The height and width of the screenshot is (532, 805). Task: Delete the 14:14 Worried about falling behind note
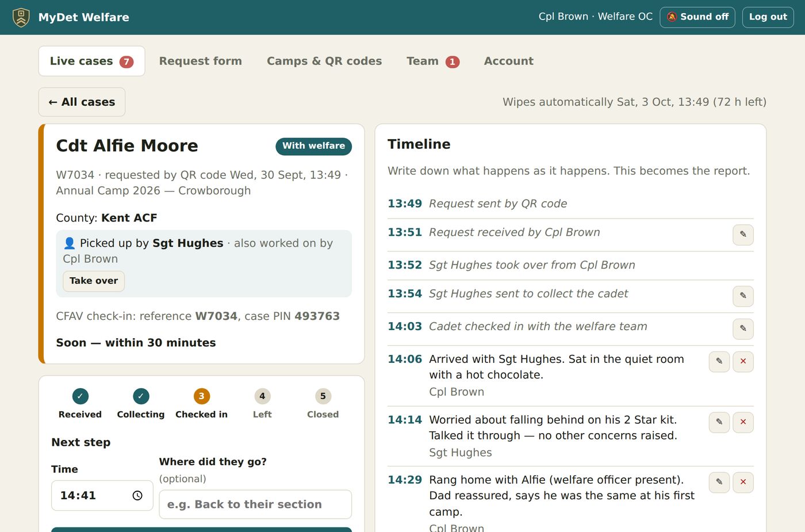point(743,422)
